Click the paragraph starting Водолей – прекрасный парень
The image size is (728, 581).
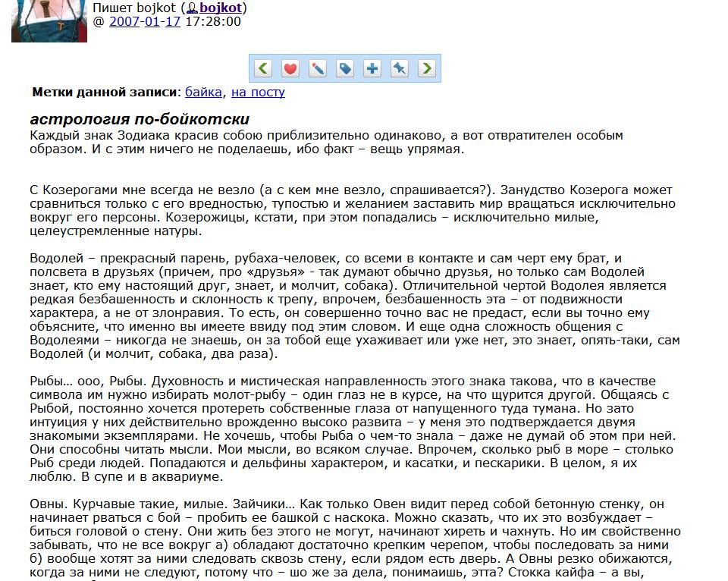355,306
